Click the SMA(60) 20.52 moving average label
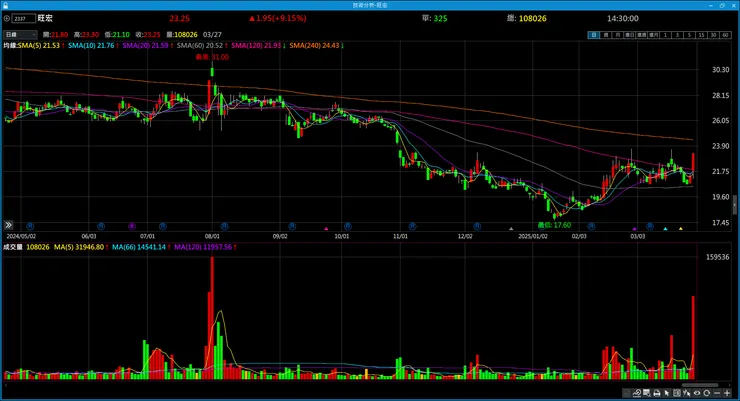Viewport: 740px width, 401px height. tap(200, 45)
